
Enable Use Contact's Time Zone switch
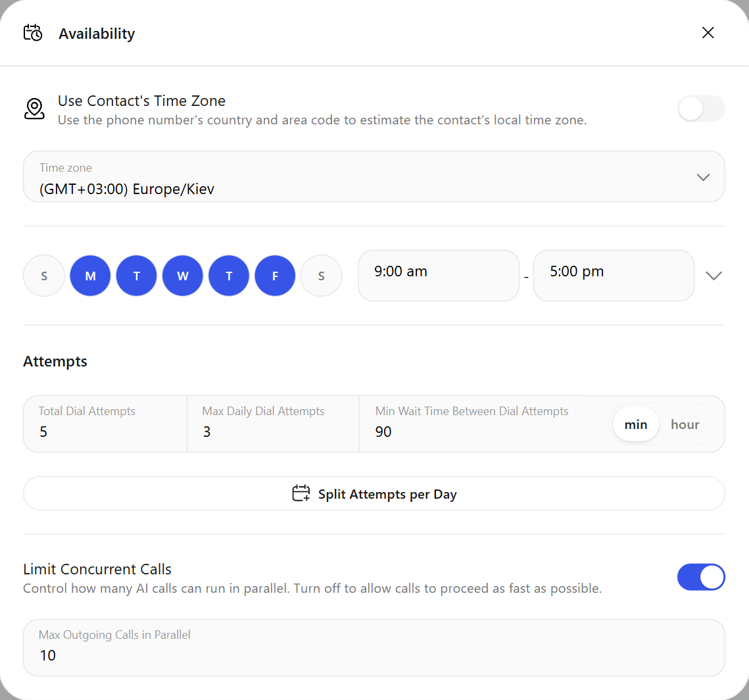pos(701,109)
